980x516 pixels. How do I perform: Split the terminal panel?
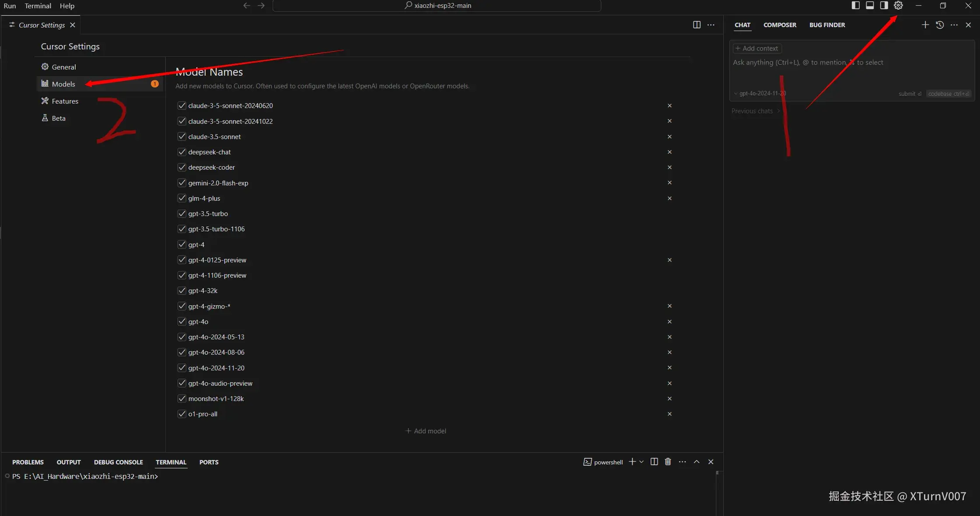coord(653,462)
